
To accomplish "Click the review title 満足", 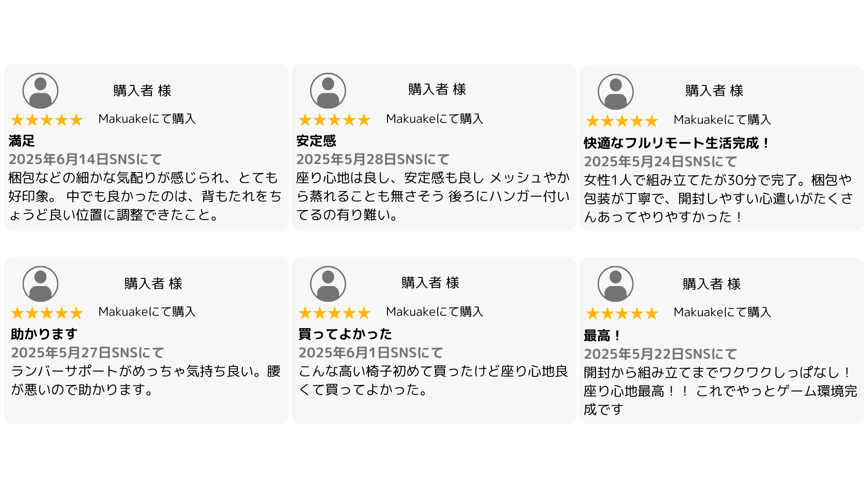I will point(22,141).
